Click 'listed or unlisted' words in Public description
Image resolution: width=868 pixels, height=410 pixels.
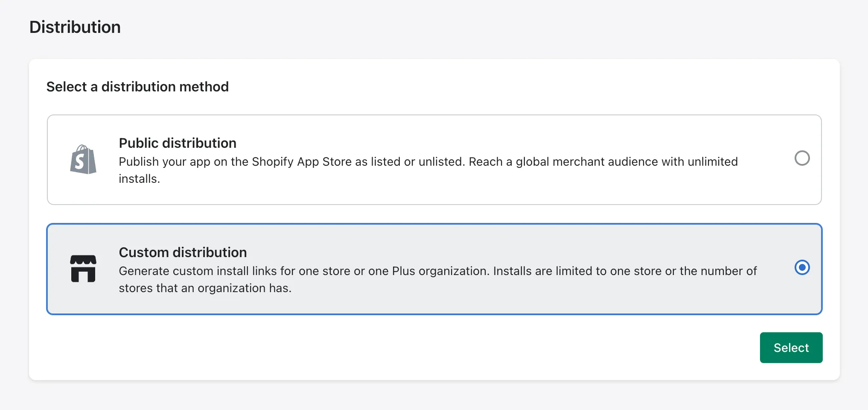click(x=417, y=162)
